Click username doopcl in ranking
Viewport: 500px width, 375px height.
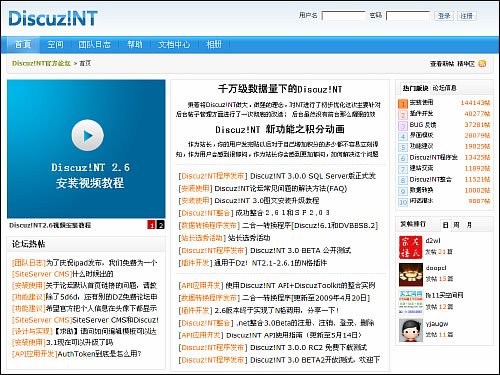click(x=436, y=268)
